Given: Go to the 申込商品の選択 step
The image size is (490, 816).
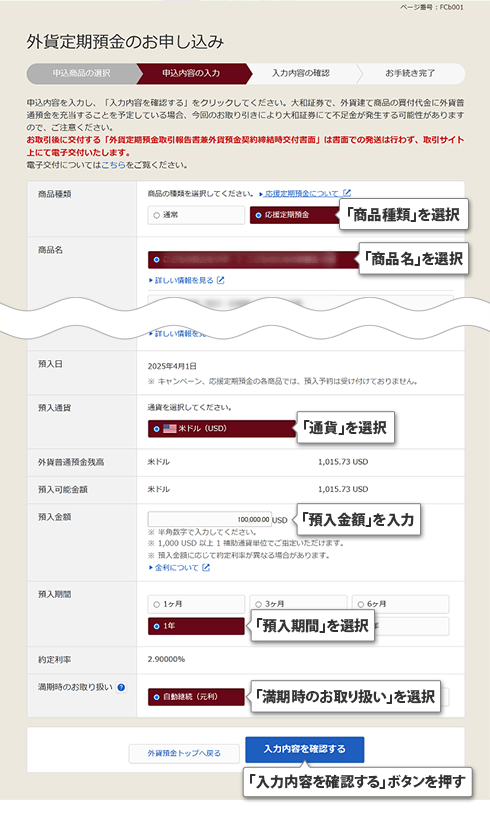Looking at the screenshot, I should tap(82, 73).
